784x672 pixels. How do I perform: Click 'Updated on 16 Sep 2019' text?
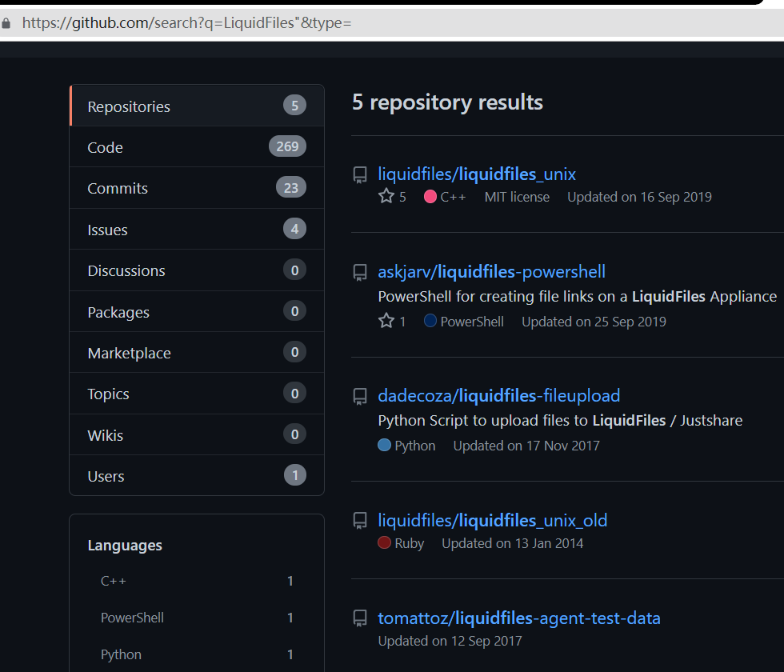click(639, 197)
